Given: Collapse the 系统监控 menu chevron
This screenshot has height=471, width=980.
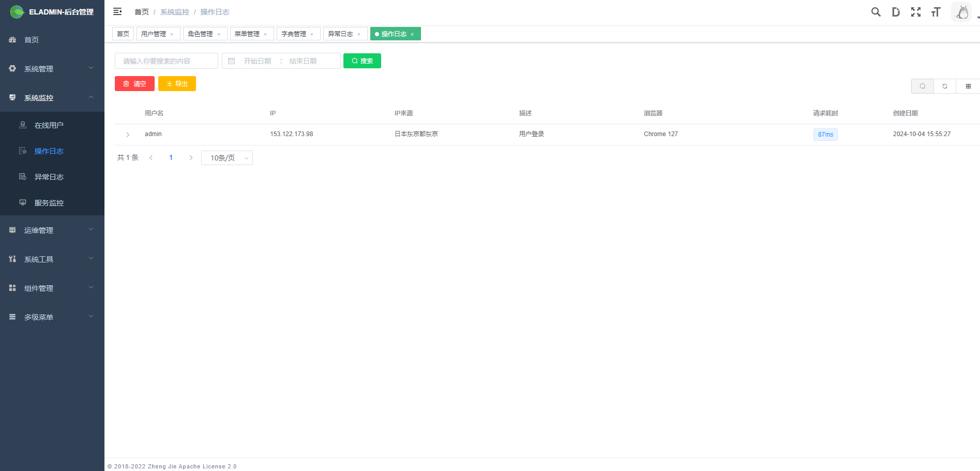Looking at the screenshot, I should [x=91, y=97].
